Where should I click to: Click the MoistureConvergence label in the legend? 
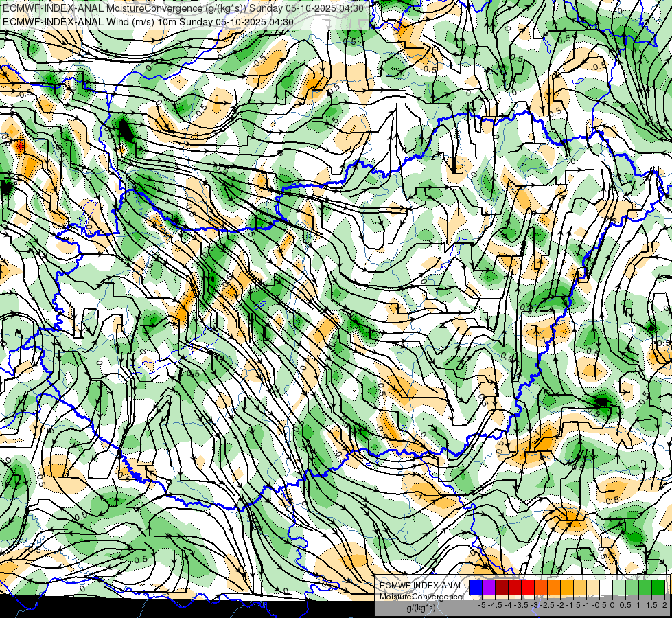click(421, 597)
